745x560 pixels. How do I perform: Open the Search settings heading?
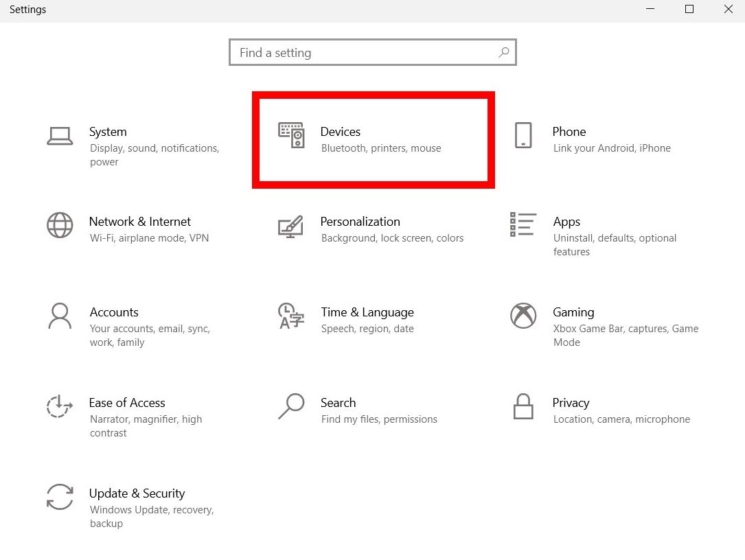(x=338, y=403)
